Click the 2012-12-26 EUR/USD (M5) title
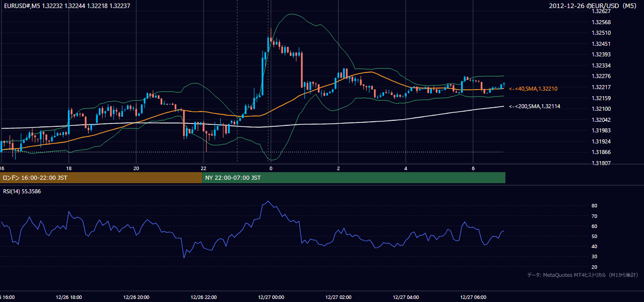 594,6
